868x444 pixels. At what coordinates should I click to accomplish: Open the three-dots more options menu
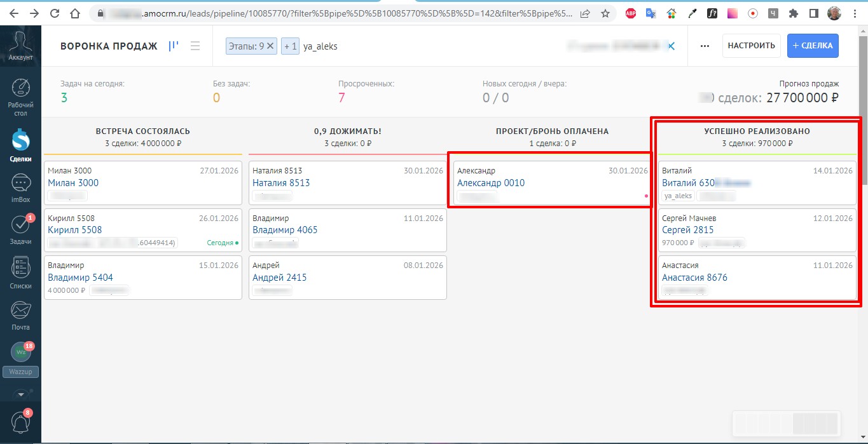(x=705, y=46)
